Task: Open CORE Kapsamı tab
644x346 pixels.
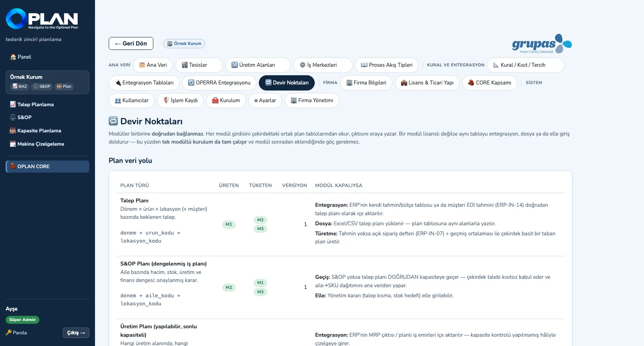Action: [489, 82]
